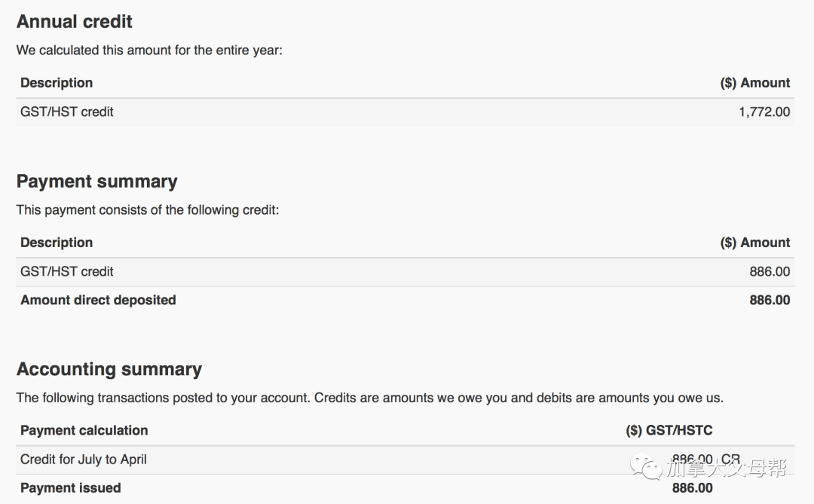This screenshot has height=504, width=814.
Task: Select the 1,772.00 GST/HST credit amount
Action: [764, 112]
